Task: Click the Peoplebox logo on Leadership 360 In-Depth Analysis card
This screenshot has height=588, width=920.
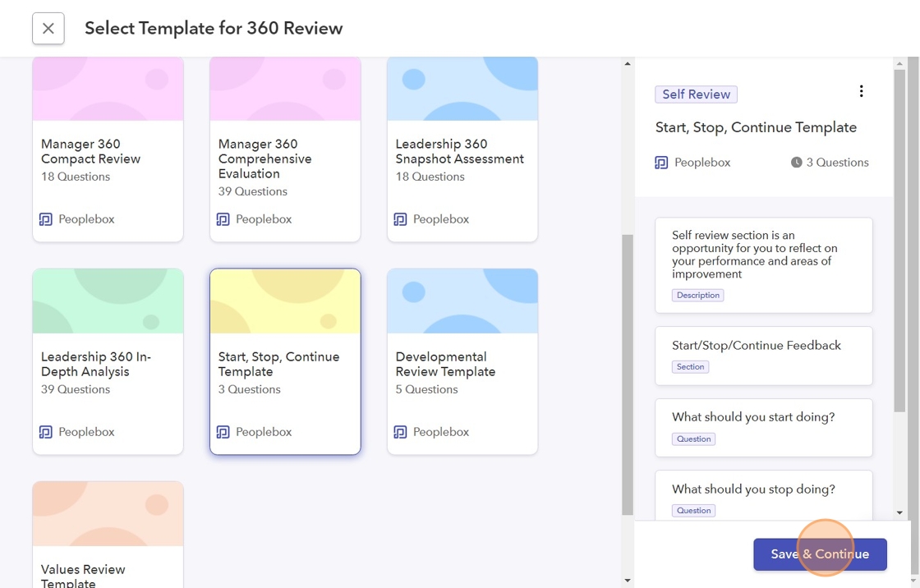Action: coord(46,432)
